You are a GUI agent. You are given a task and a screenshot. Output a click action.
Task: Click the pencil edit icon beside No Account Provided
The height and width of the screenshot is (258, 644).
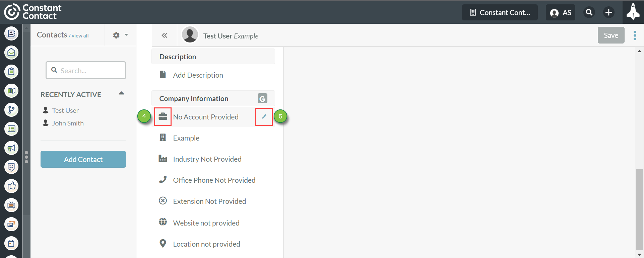264,116
